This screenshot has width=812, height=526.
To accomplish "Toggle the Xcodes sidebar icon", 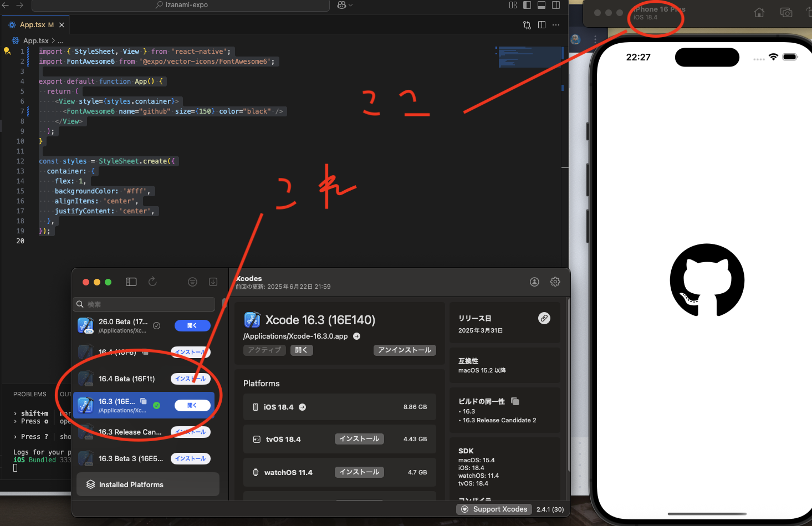I will [131, 282].
